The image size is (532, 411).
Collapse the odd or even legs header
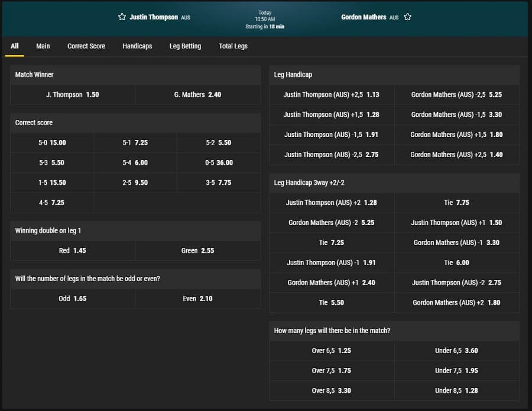(135, 279)
